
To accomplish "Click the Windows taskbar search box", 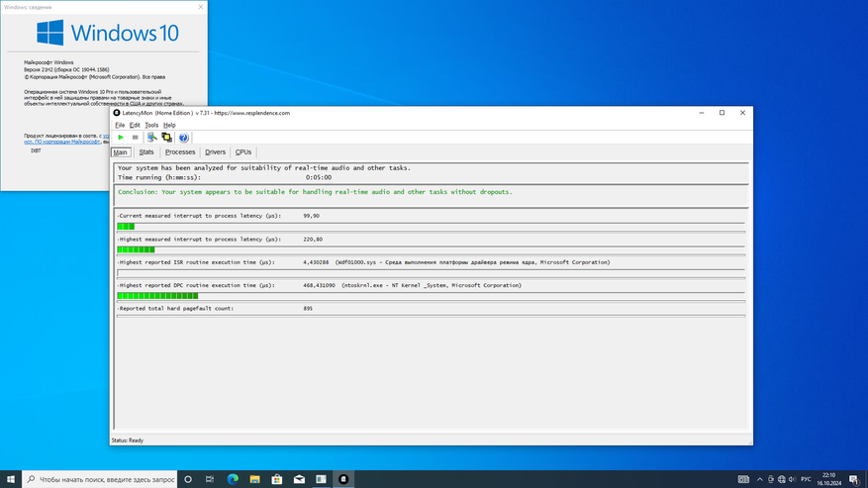I will pyautogui.click(x=99, y=479).
